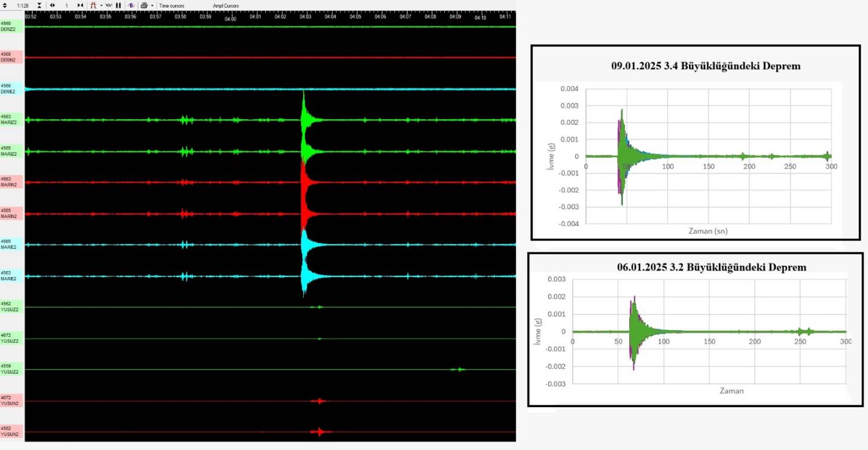Viewport: 868px width, 450px height.
Task: Click the 04:00 mark on time ruler
Action: tap(230, 19)
